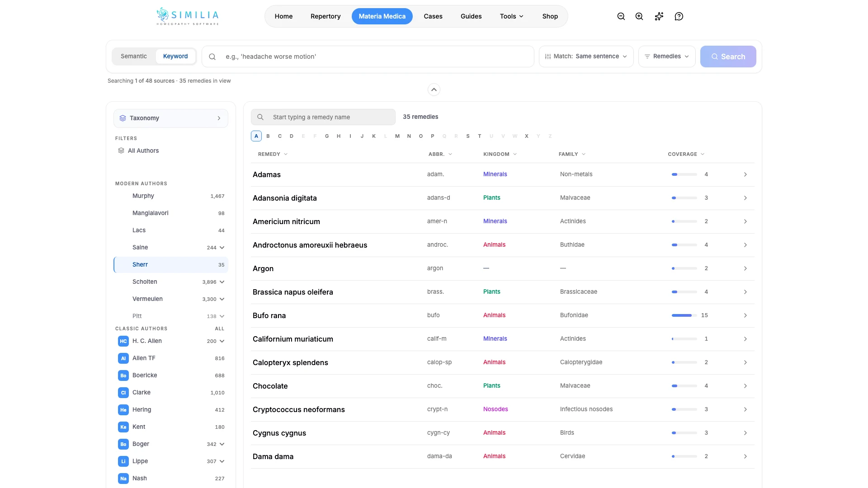Open the Argon row arrow
Viewport: 868px width, 488px height.
(x=745, y=268)
